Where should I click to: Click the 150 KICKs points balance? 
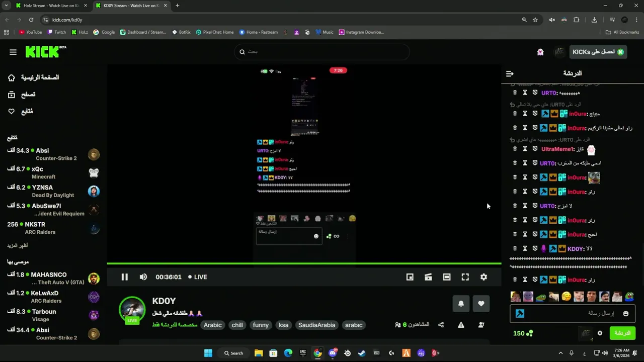click(x=523, y=333)
